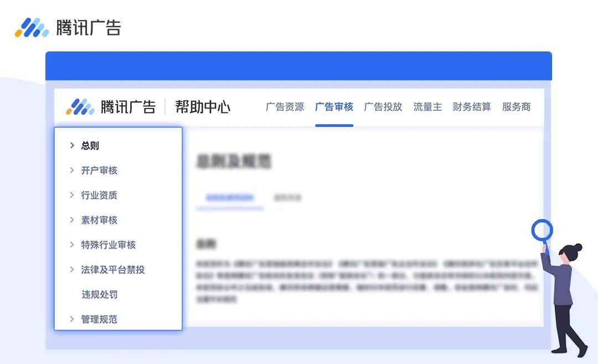
Task: Expand the 开户审核 chevron
Action: [71, 170]
